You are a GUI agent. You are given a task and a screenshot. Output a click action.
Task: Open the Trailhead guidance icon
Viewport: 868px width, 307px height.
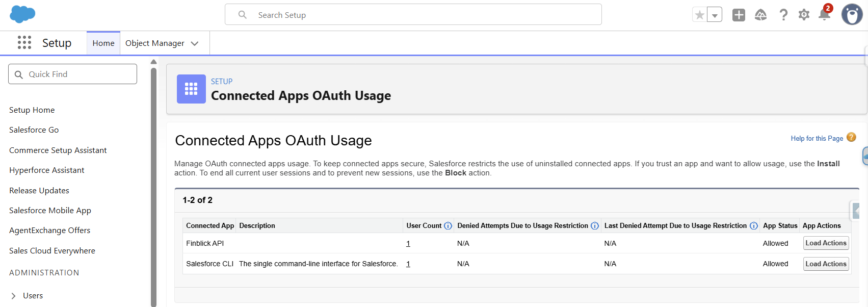(x=760, y=15)
